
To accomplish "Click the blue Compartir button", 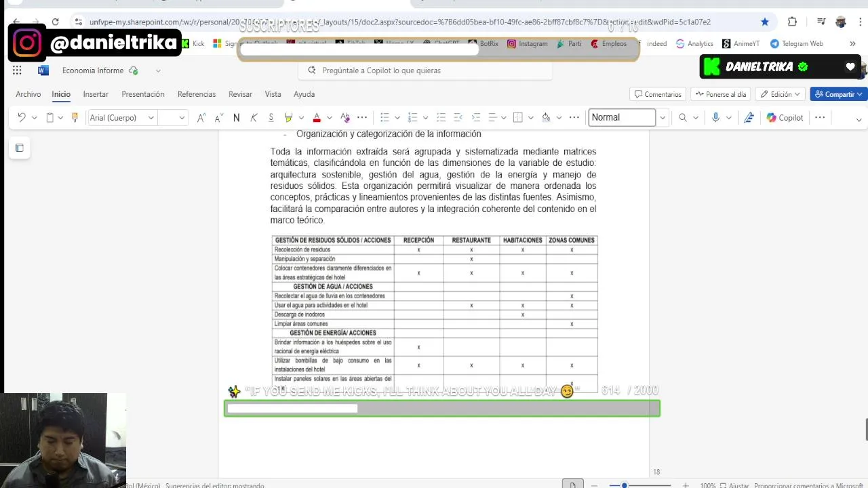I will (x=839, y=94).
